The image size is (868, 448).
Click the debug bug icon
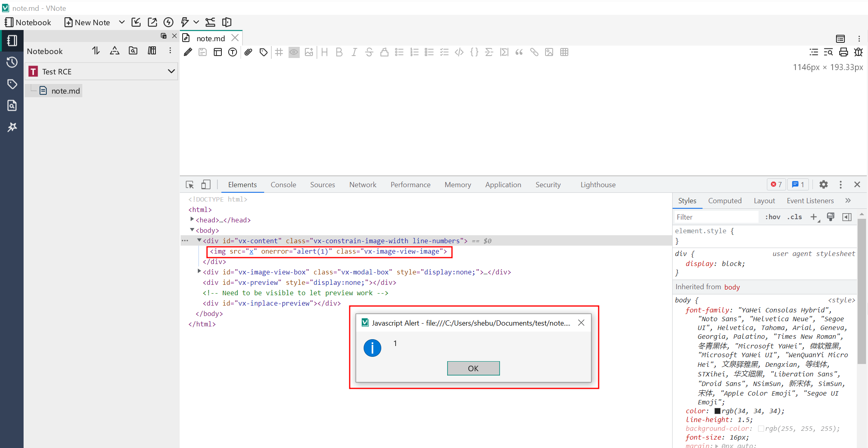point(858,52)
